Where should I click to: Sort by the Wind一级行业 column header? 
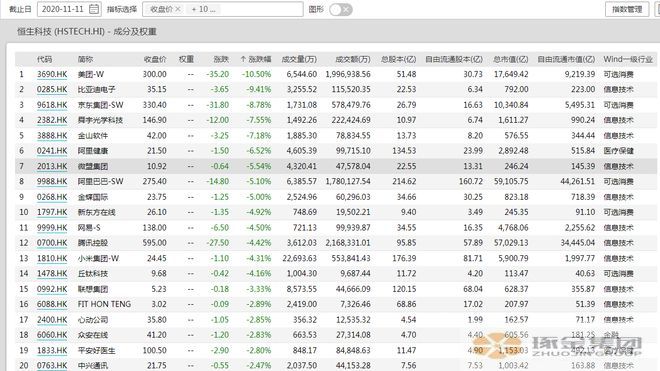click(x=628, y=59)
